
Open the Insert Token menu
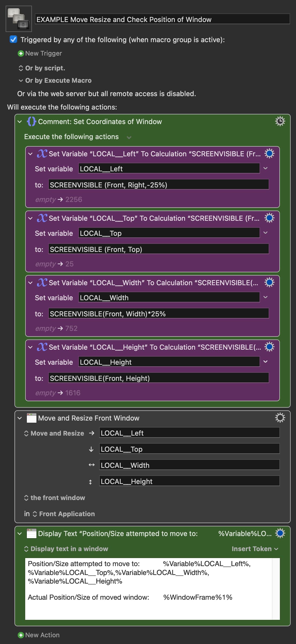[255, 549]
